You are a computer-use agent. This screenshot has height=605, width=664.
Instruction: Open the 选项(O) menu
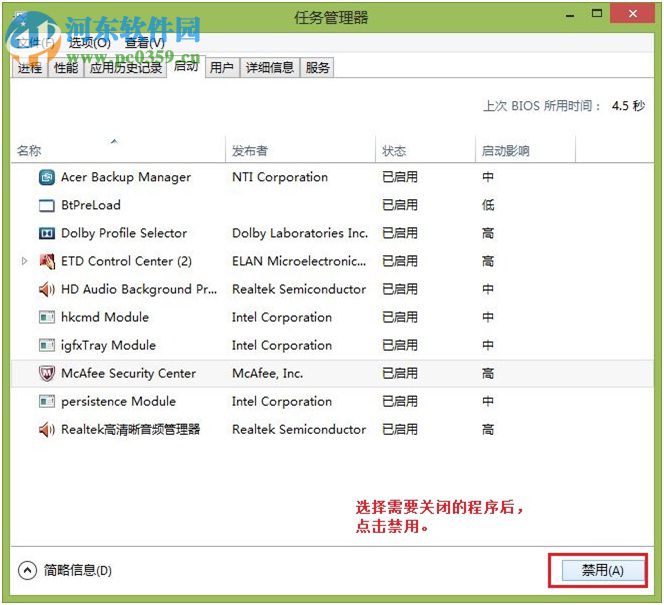click(88, 42)
